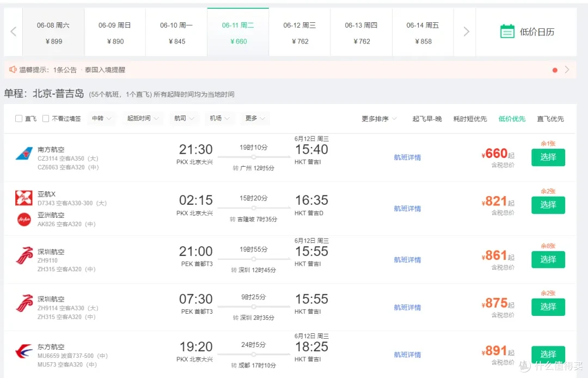Open the 中转 transfer filter dropdown
This screenshot has height=378, width=588.
[102, 119]
